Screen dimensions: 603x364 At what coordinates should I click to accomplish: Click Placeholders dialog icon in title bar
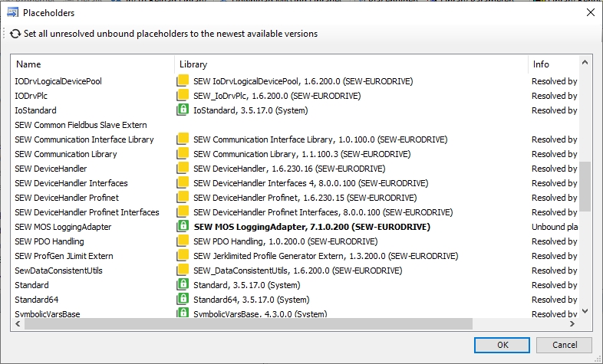coord(13,12)
